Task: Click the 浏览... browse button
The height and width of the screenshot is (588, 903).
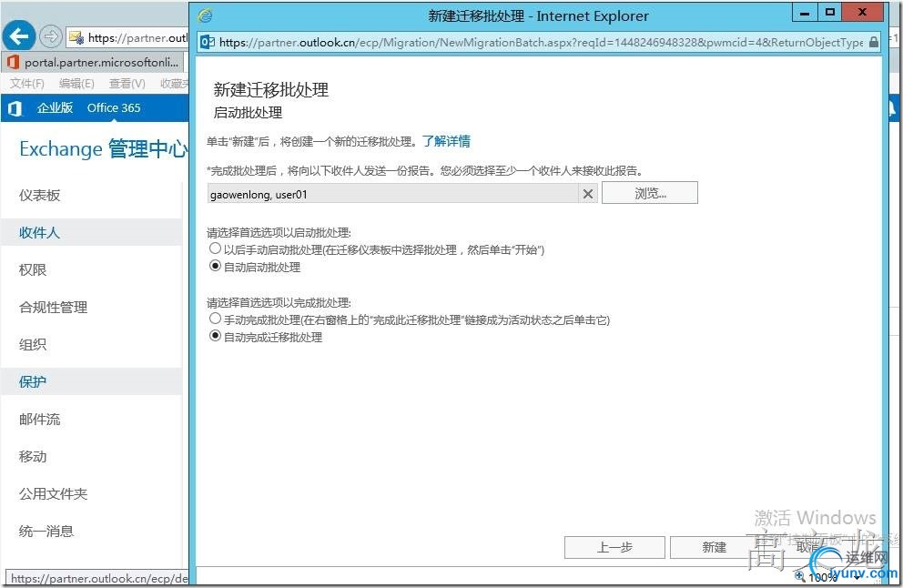Action: [x=650, y=193]
